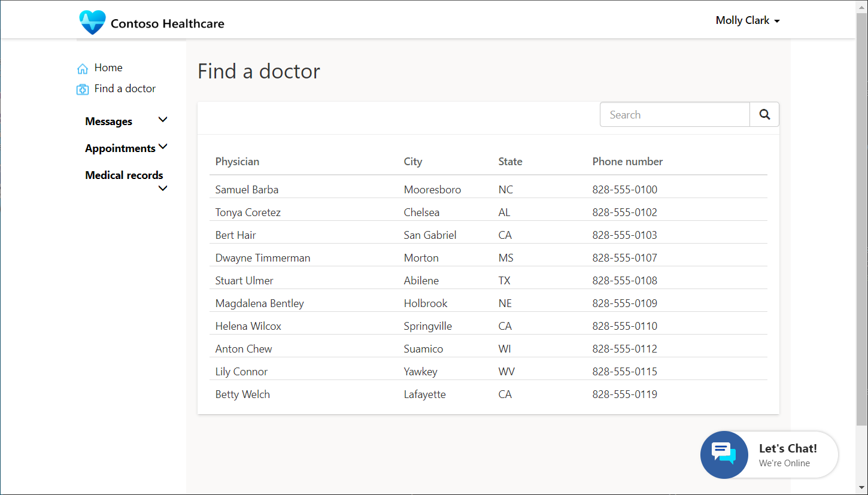Screen dimensions: 868x495
Task: Expand the Messages chevron
Action: point(163,120)
